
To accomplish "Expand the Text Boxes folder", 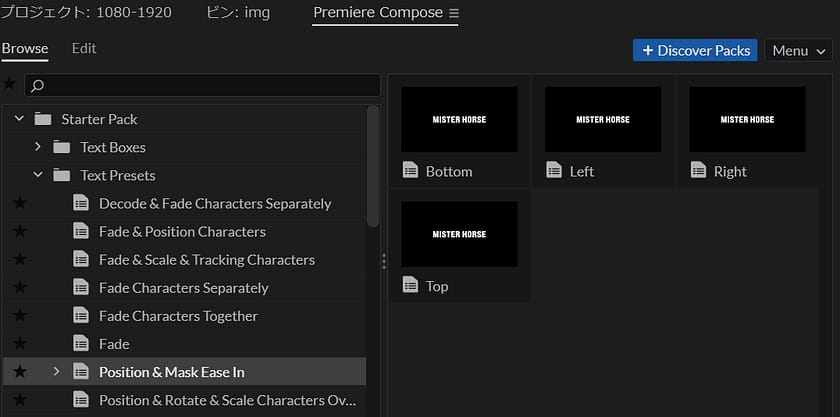I will (38, 147).
